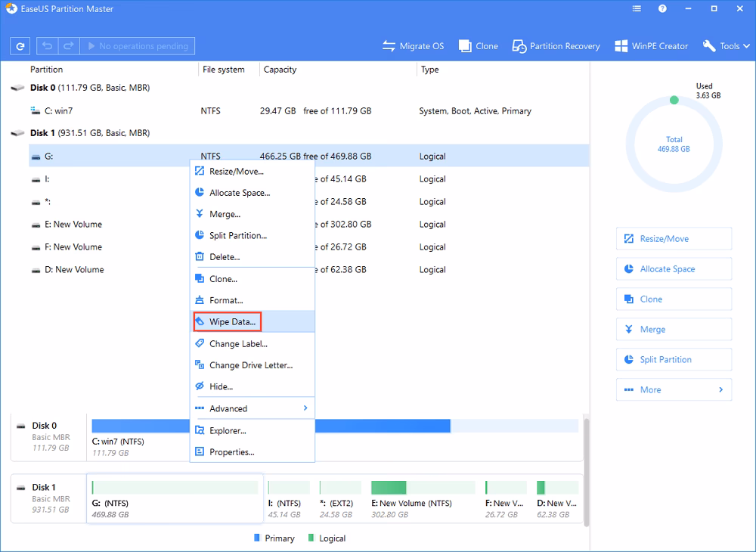Select the G: (NTFS) block in the disk map
The image size is (756, 552).
click(174, 499)
